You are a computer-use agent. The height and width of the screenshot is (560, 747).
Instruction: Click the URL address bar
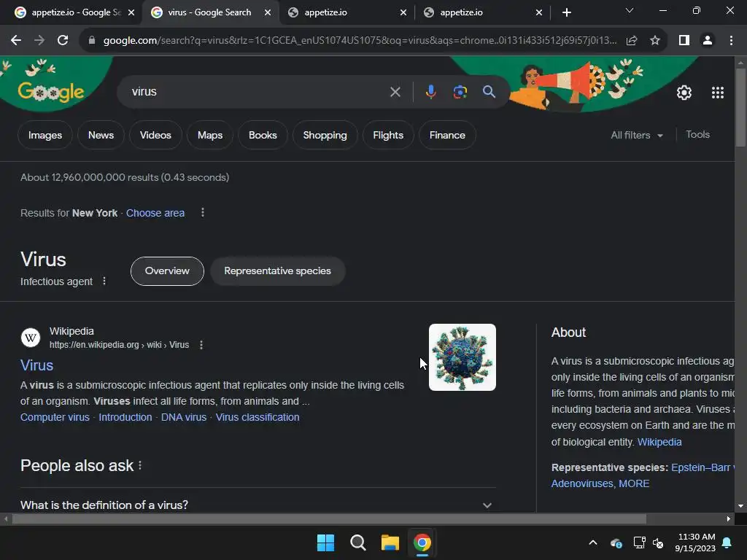(x=360, y=41)
